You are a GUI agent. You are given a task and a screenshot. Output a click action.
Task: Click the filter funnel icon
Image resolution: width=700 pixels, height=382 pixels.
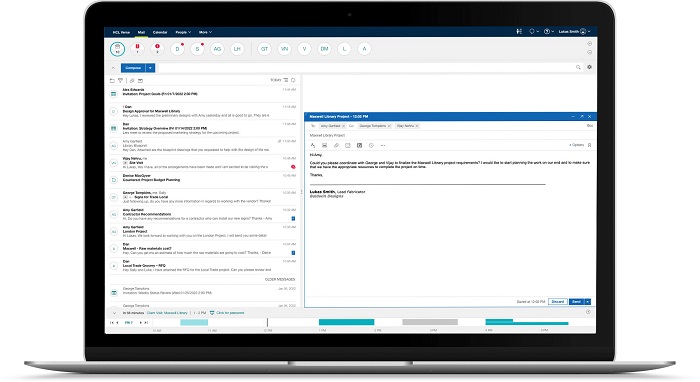(120, 81)
